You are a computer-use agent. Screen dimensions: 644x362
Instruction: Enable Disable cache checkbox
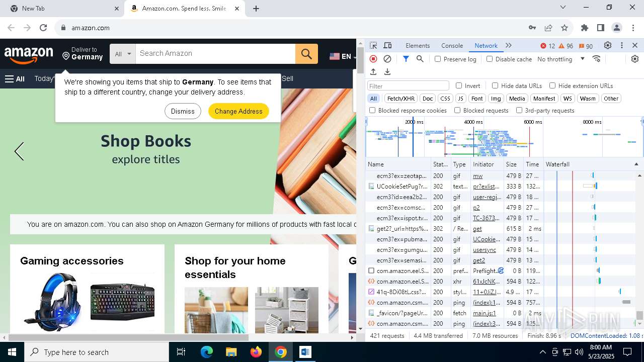490,59
